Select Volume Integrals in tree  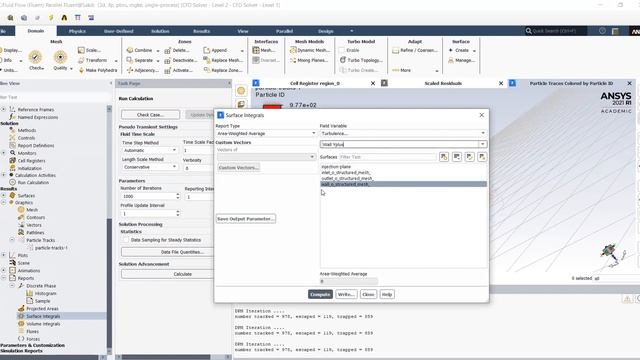43,324
